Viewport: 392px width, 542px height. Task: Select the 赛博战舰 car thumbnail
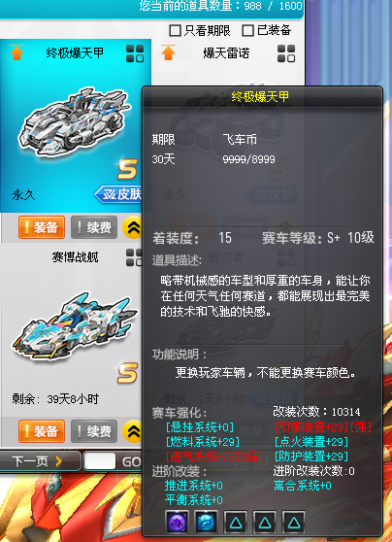coord(75,325)
